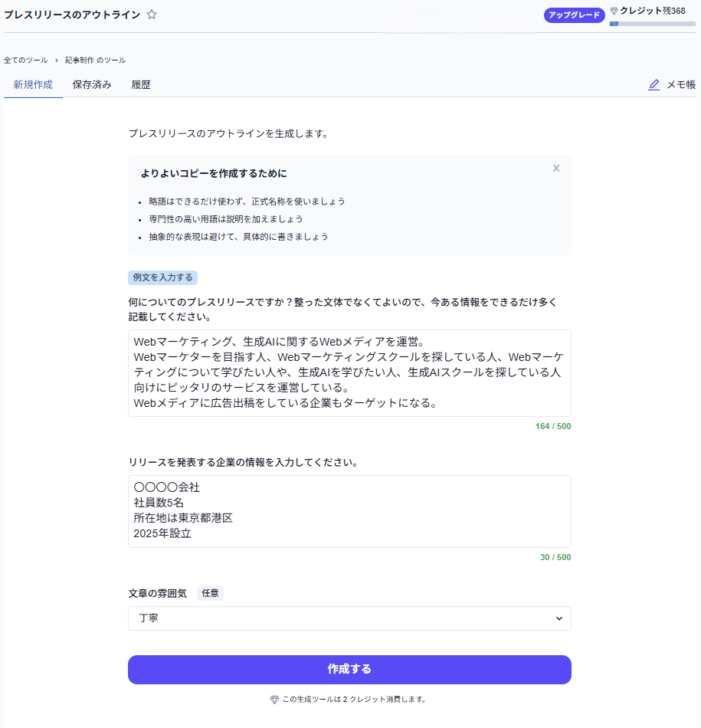This screenshot has height=728, width=701.
Task: Click the diamond credit icon at top right
Action: coord(614,11)
